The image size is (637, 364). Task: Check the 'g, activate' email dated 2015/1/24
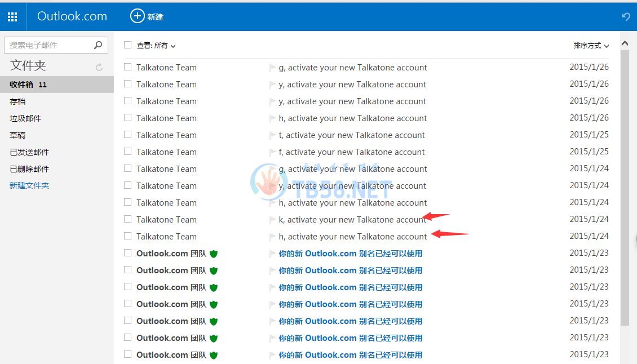tap(127, 168)
